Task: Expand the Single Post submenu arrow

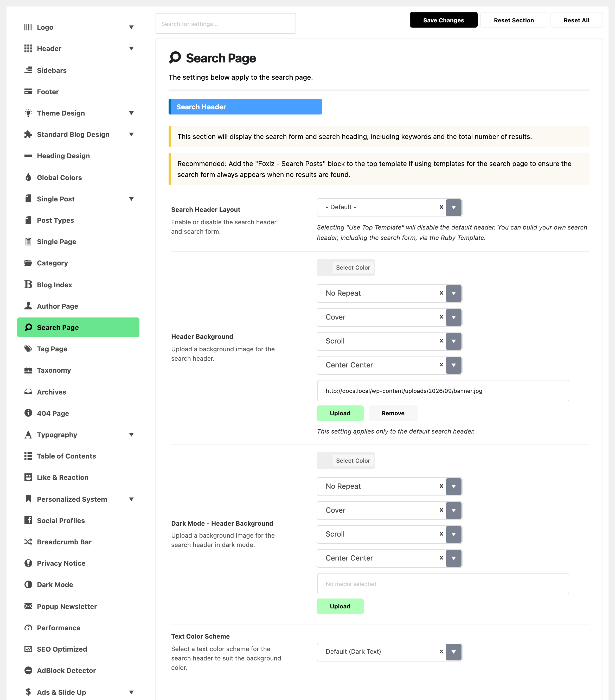Action: (x=131, y=199)
